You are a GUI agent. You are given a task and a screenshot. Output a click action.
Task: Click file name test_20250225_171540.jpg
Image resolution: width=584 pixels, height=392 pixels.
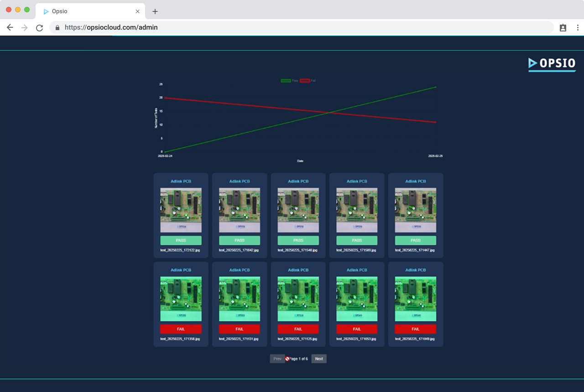(x=297, y=250)
